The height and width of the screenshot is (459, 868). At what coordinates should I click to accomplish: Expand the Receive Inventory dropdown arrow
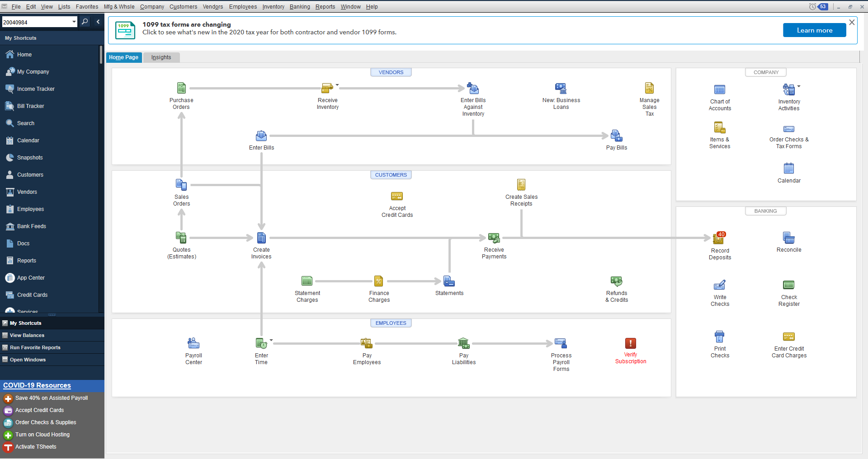coord(337,85)
